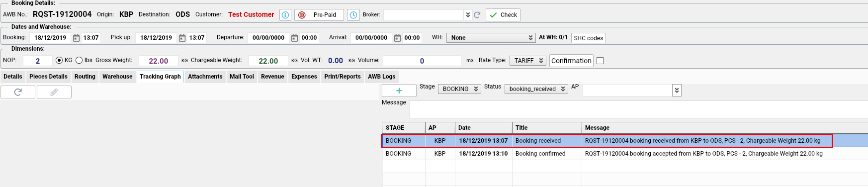868x187 pixels.
Task: Click the broker refresh icon
Action: (477, 15)
